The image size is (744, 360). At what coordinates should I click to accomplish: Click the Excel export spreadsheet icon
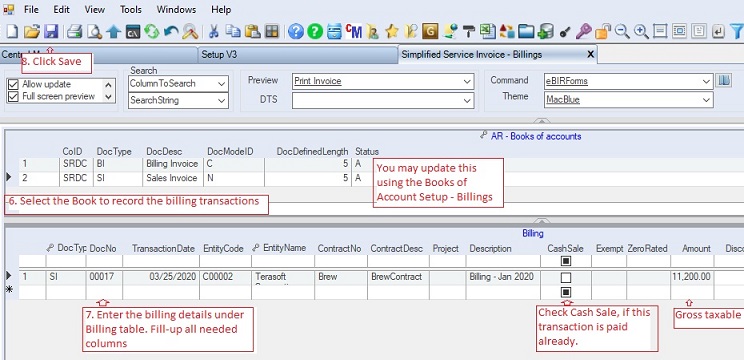[487, 32]
